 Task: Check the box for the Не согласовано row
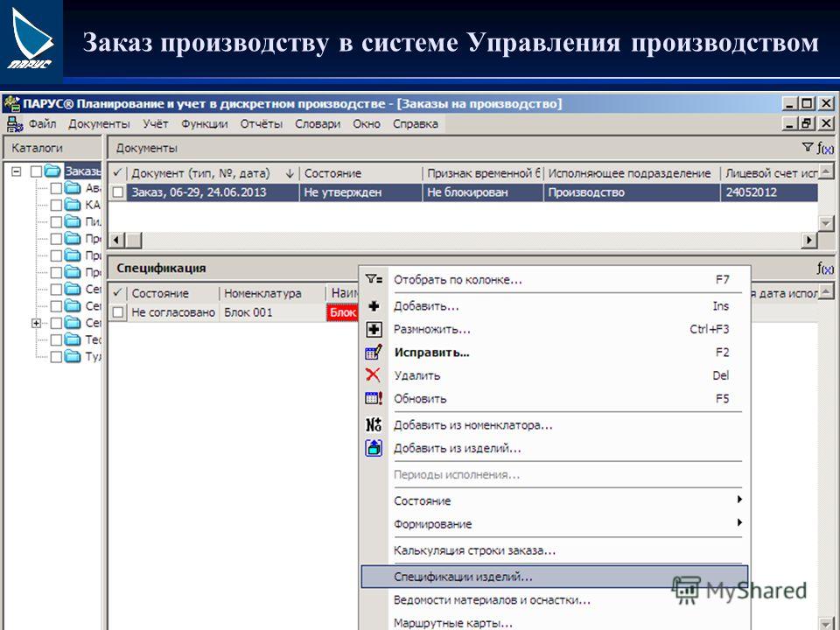click(118, 312)
